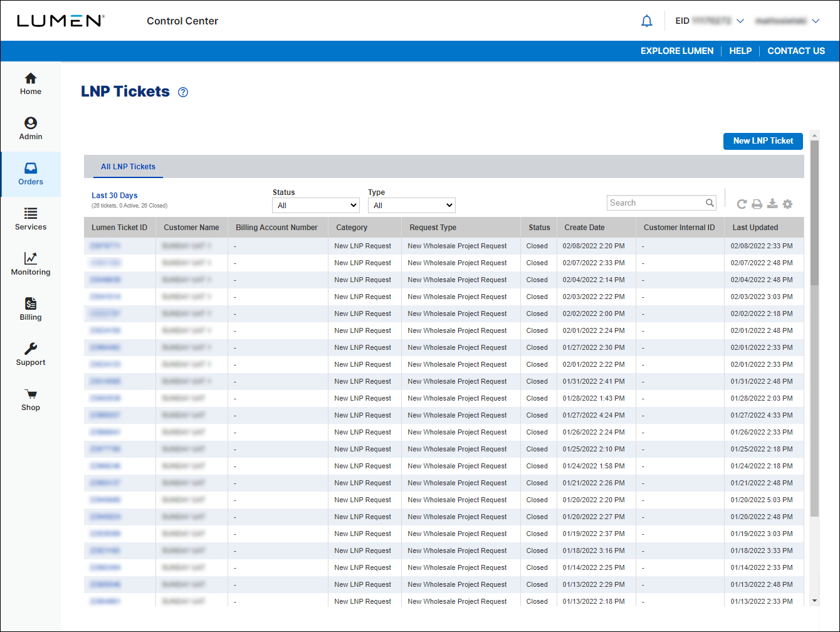Open ticket created 01/18/2022 3:16 PM
The image size is (840, 632).
coord(105,550)
